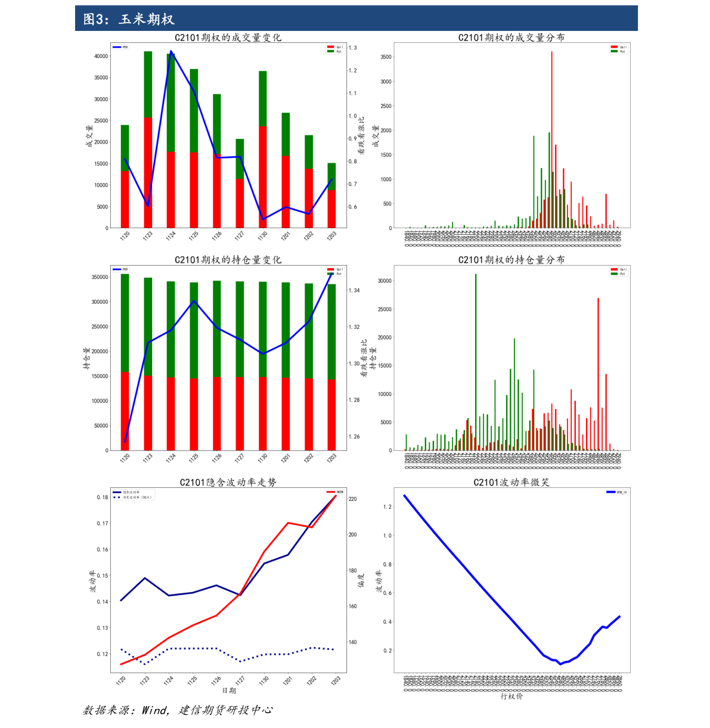Click the red Call swatch in 成交量变化 legend

pyautogui.click(x=330, y=47)
